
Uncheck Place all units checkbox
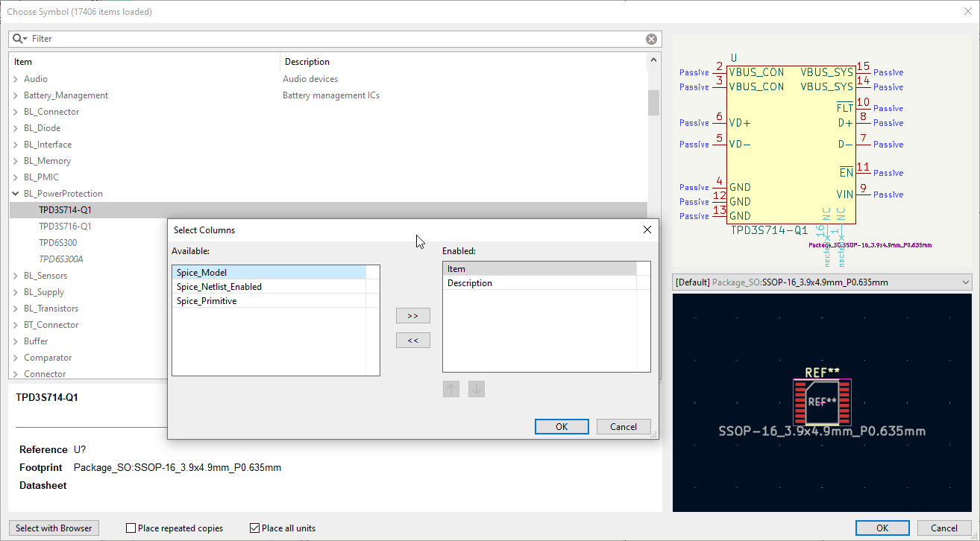pos(255,528)
